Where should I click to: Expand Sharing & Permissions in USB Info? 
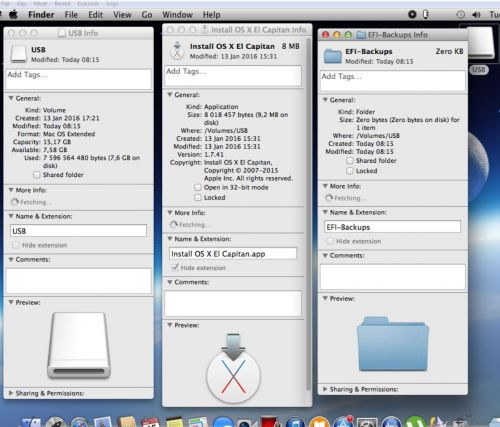[11, 393]
